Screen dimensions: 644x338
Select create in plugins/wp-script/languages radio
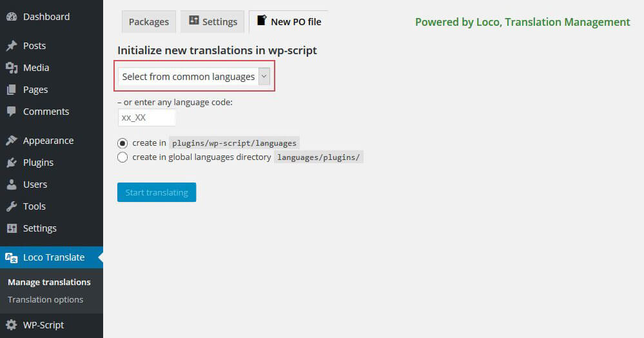click(x=122, y=143)
